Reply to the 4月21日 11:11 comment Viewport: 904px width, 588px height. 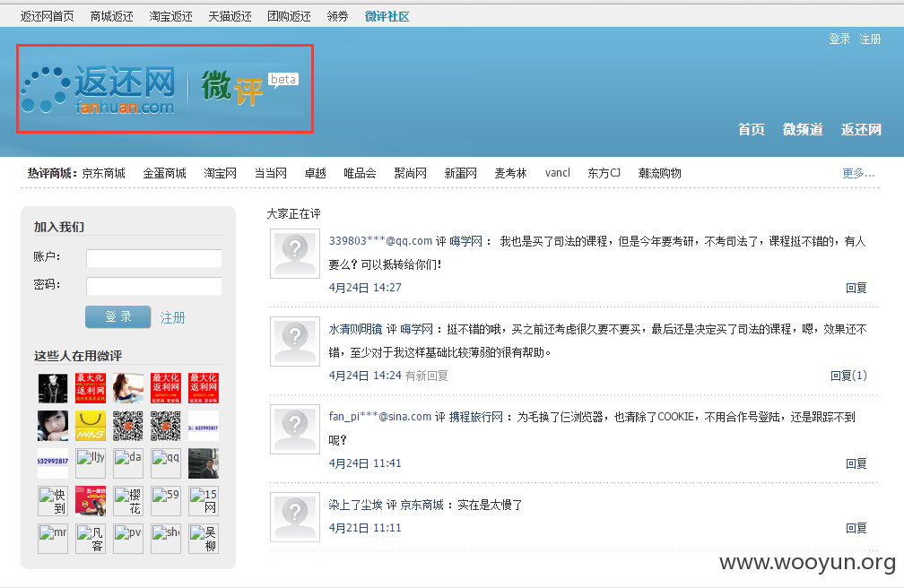click(856, 527)
